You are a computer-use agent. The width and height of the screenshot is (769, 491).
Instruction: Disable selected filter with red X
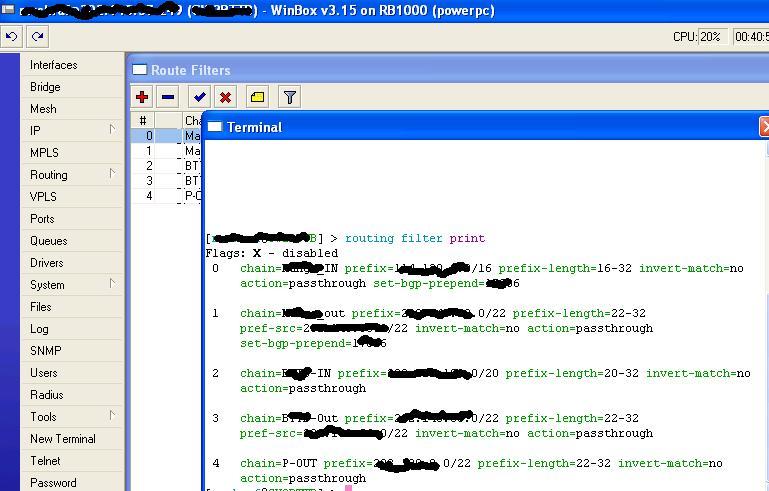click(x=225, y=97)
